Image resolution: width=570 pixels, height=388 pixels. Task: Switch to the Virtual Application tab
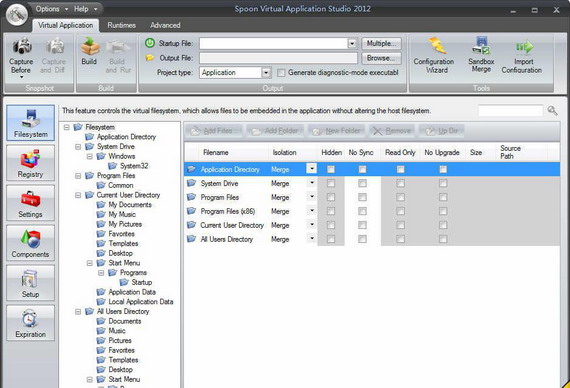tap(65, 25)
